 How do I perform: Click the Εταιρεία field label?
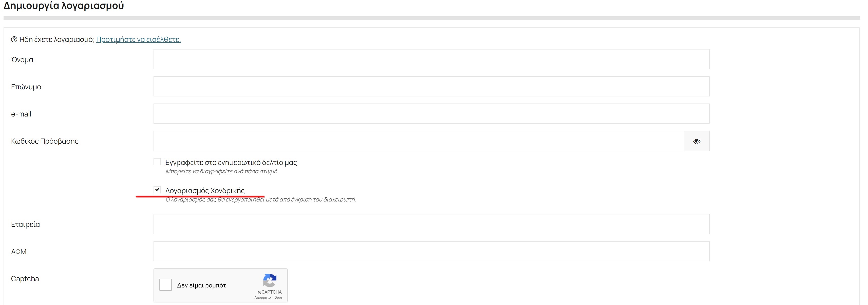pyautogui.click(x=25, y=224)
